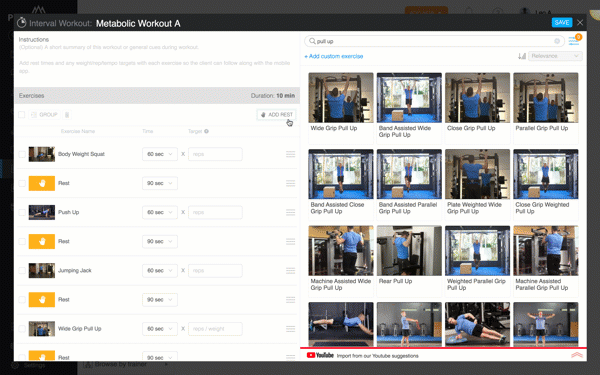Click the orange Rest hand icon below Push Up
Image resolution: width=600 pixels, height=375 pixels.
[x=42, y=241]
